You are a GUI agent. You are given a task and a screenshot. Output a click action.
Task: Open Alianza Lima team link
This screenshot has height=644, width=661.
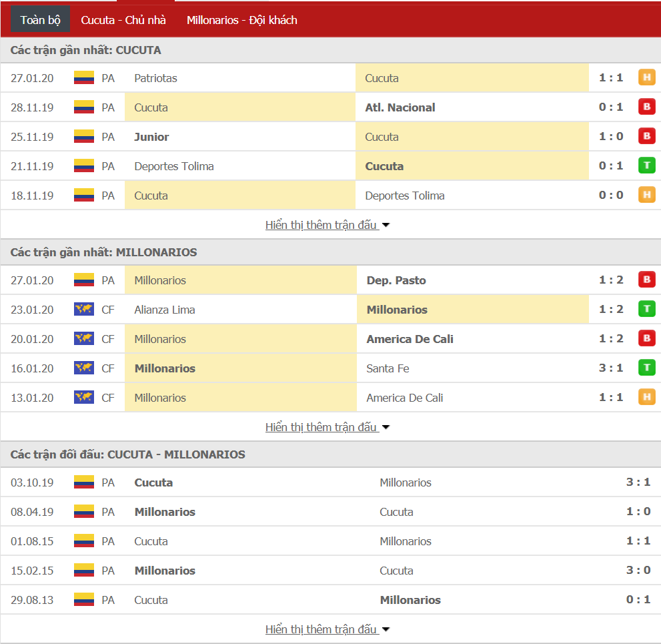[x=164, y=310]
